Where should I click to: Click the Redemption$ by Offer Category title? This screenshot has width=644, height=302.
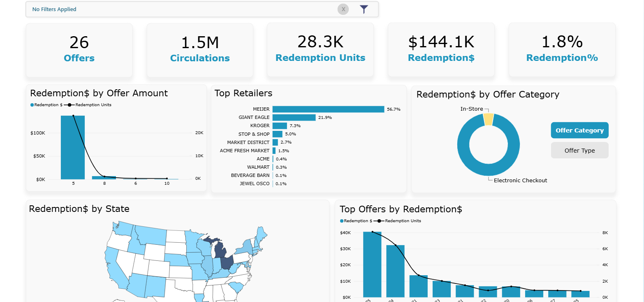(488, 95)
